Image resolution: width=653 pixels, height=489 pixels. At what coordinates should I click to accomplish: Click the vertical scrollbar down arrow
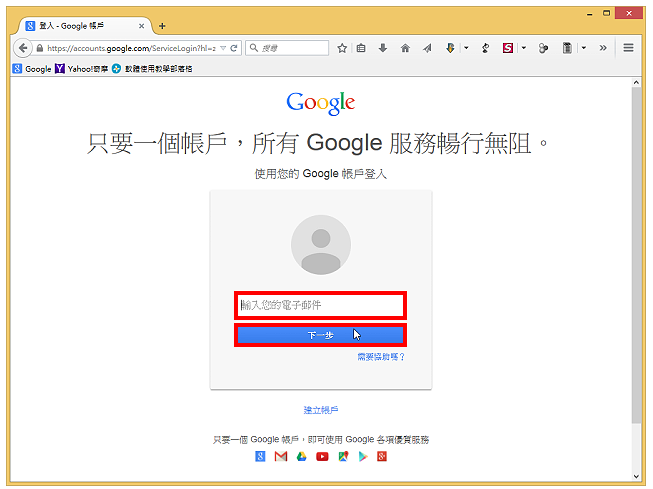tap(636, 477)
